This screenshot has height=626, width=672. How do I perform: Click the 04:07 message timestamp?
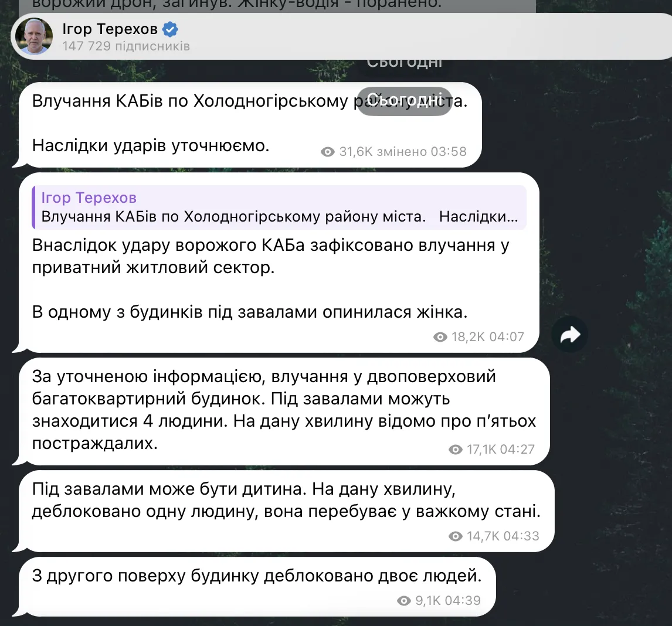coord(507,337)
